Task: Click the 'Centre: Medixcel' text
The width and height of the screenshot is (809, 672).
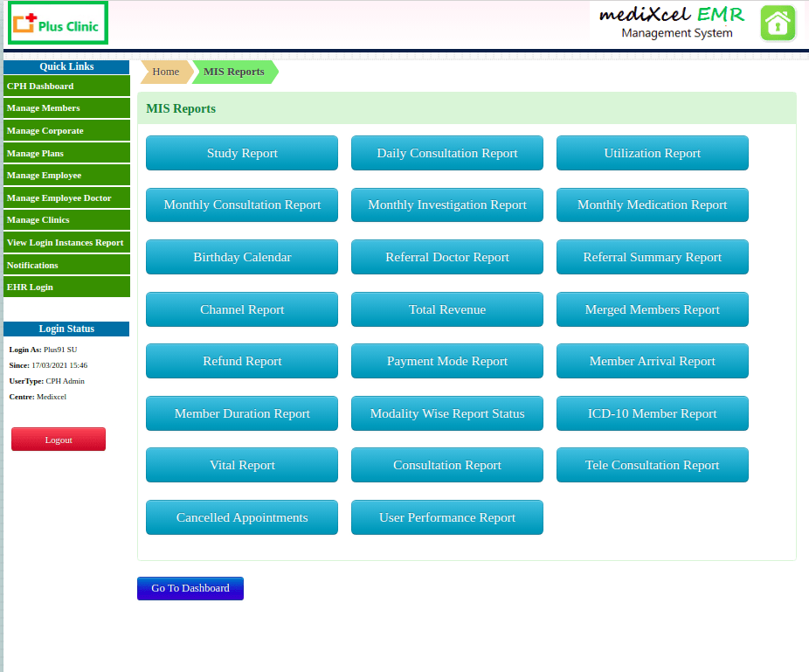Action: (38, 397)
